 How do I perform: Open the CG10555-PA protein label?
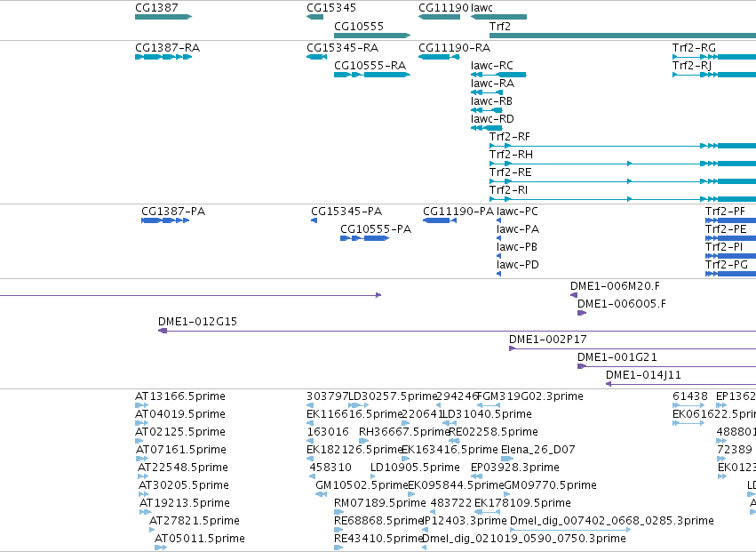[376, 229]
